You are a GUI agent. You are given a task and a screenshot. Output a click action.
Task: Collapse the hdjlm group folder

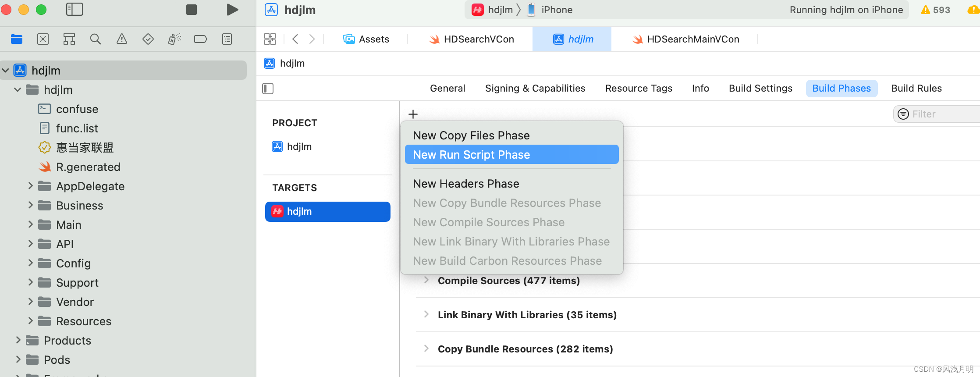[x=18, y=89]
